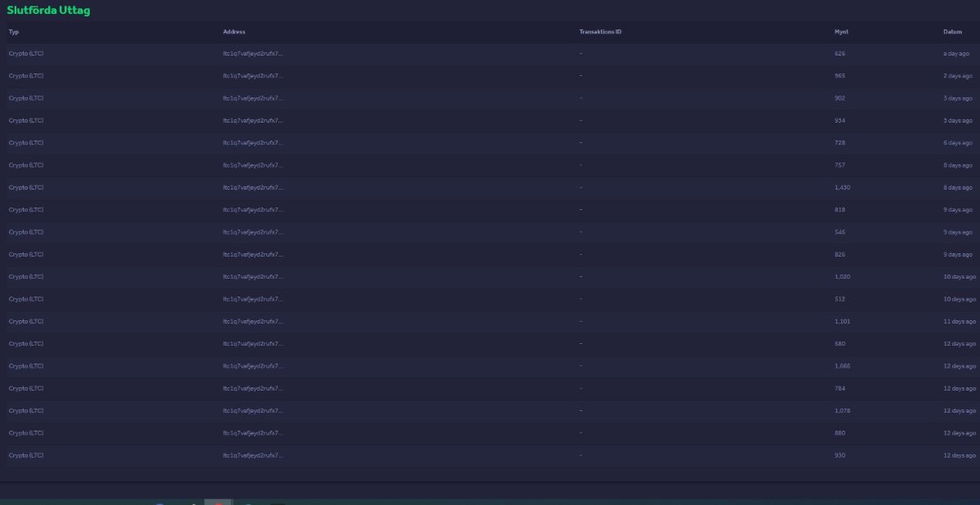
Task: Click the 1,430 coins withdrawal amount
Action: pyautogui.click(x=842, y=187)
